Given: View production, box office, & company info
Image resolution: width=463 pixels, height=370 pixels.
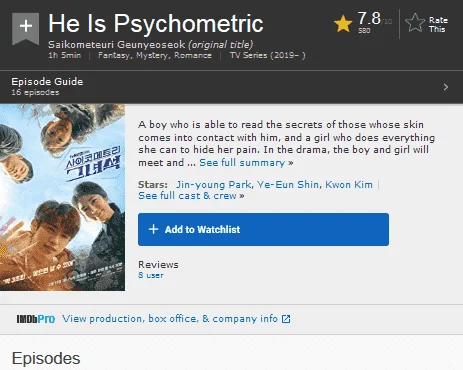Looking at the screenshot, I should click(x=170, y=319).
